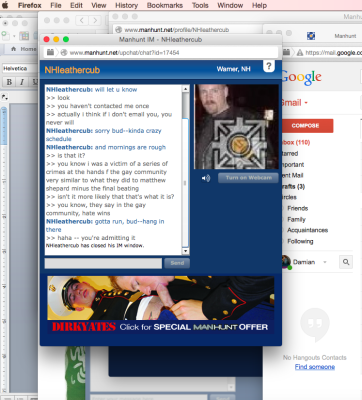Click the site identity globe icon in chat URL bar
Viewport: 362px width, 400px height.
tap(64, 53)
